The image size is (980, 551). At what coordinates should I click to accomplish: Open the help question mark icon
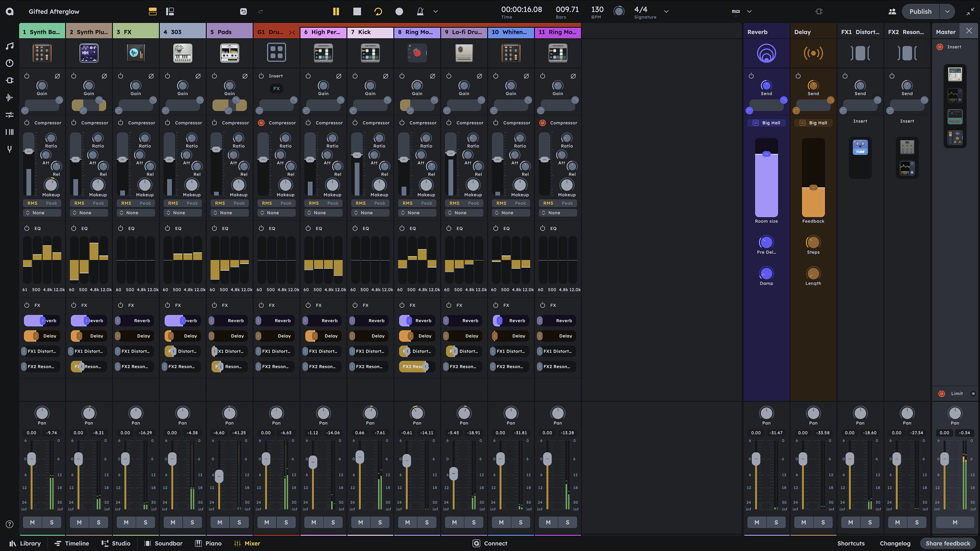coord(10,524)
